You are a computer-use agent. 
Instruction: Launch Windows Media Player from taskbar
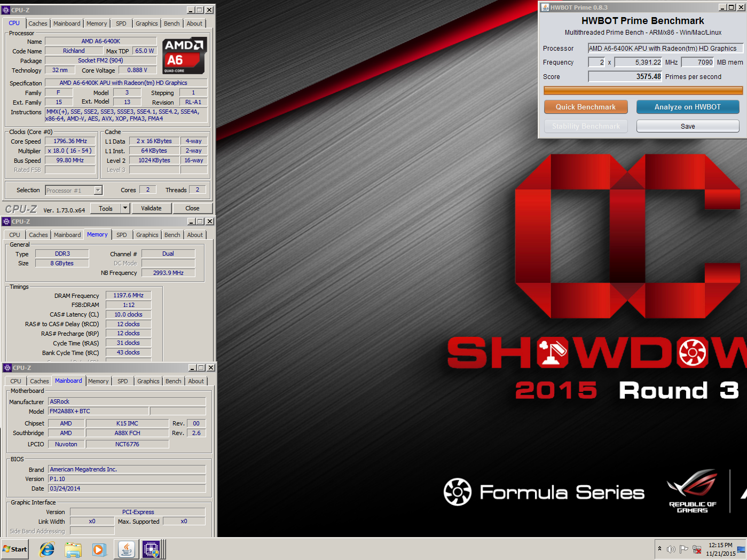99,549
